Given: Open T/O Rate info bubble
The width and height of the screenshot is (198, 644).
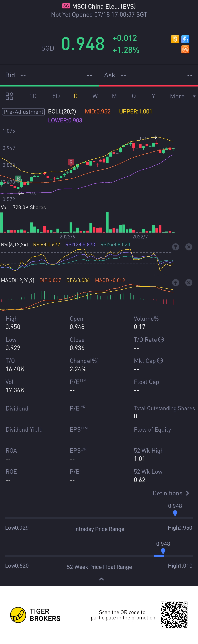Looking at the screenshot, I should click(x=161, y=339).
